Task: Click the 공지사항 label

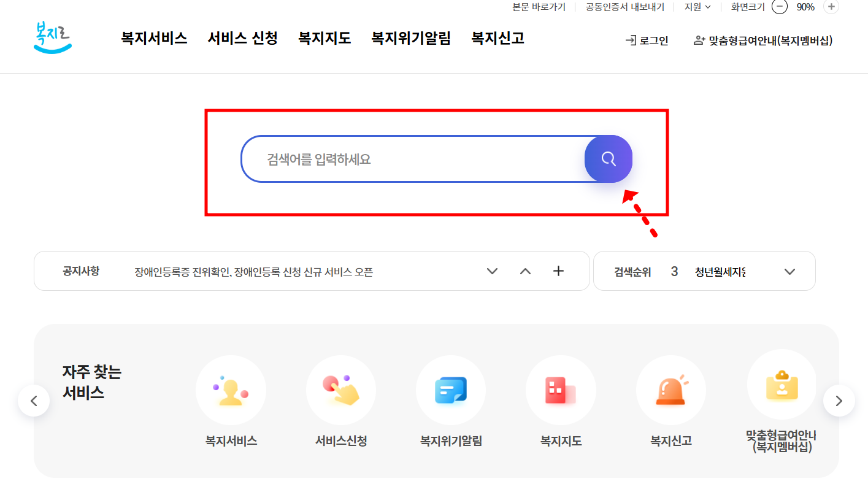Action: point(81,271)
